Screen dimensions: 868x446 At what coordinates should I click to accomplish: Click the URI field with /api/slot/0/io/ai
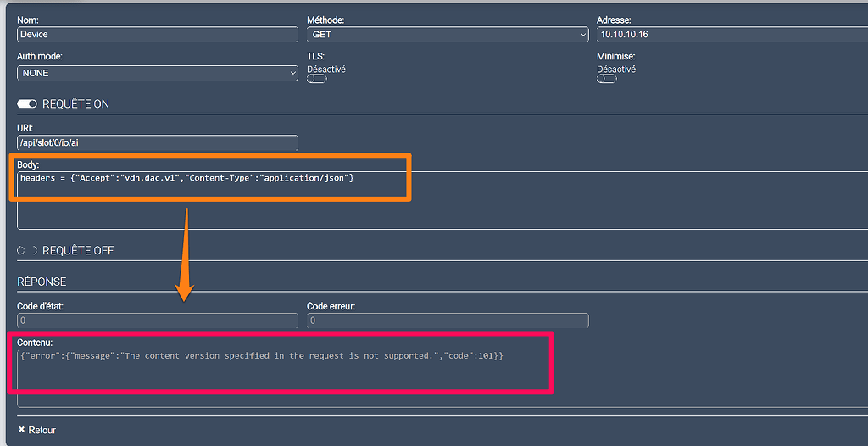click(158, 143)
